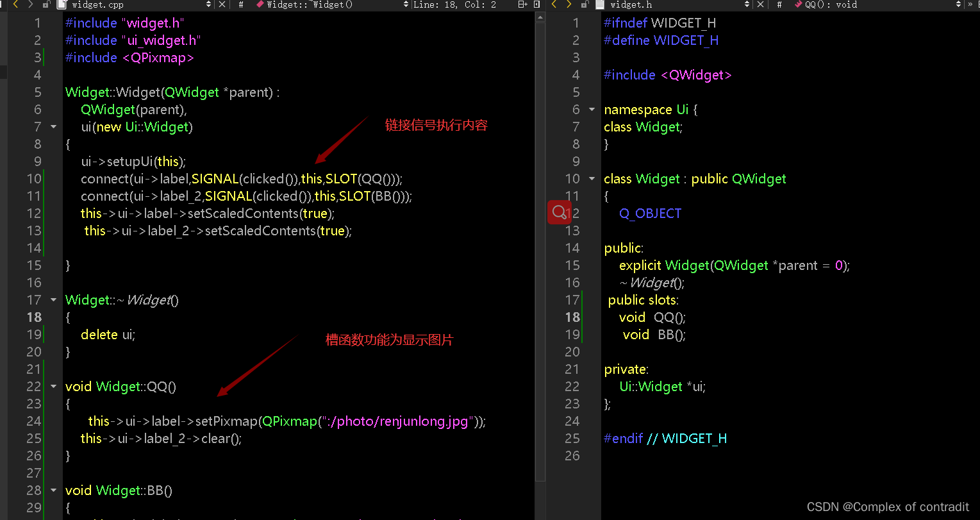This screenshot has height=520, width=980.
Task: Go forward in the widget.cpp editor pane
Action: click(x=31, y=4)
